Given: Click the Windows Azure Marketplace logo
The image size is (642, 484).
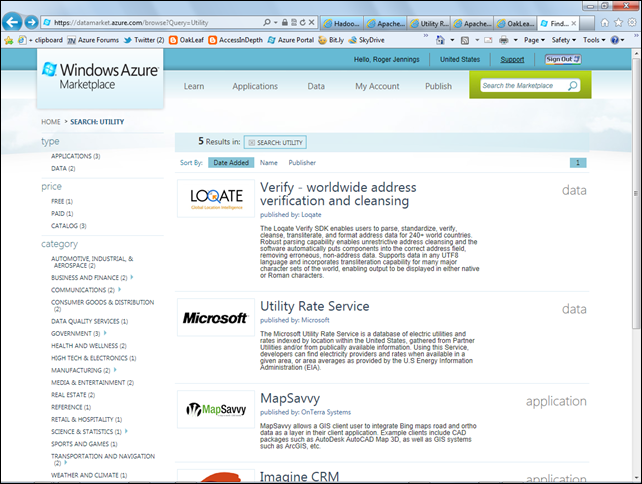Looking at the screenshot, I should (100, 77).
